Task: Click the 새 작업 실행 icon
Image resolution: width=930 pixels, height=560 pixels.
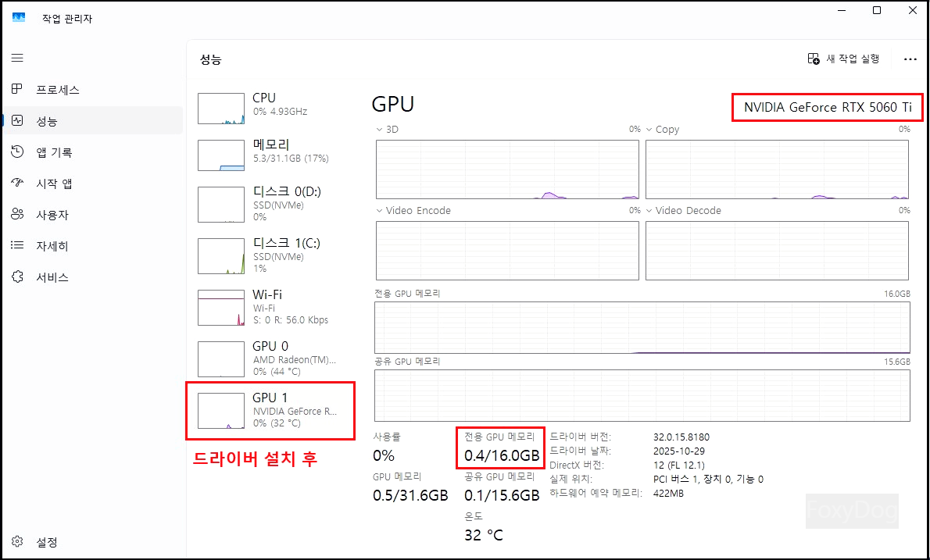Action: point(813,59)
